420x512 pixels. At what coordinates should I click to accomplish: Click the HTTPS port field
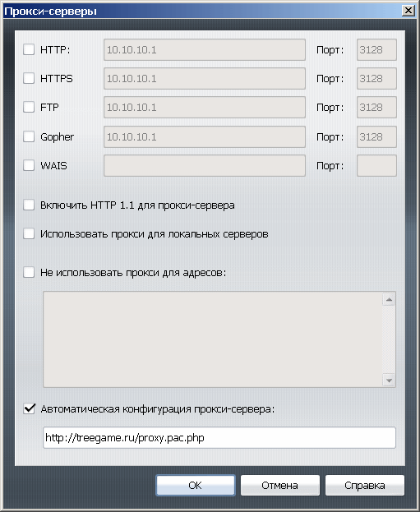376,78
